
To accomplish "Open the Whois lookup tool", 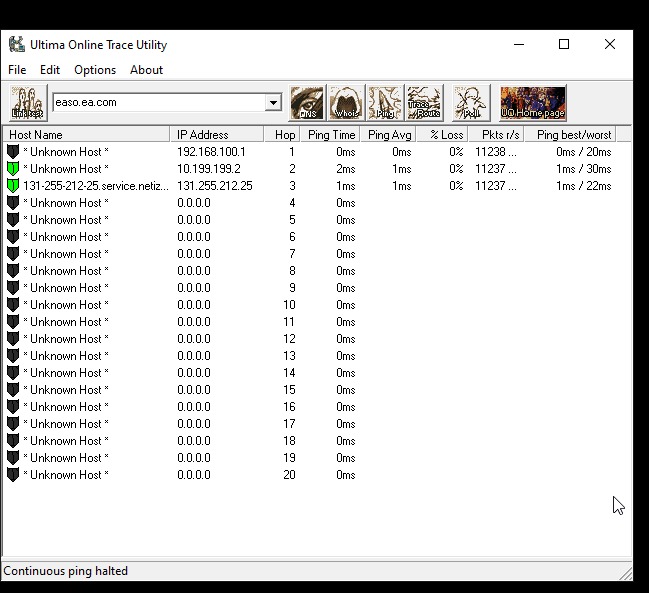I will 346,103.
